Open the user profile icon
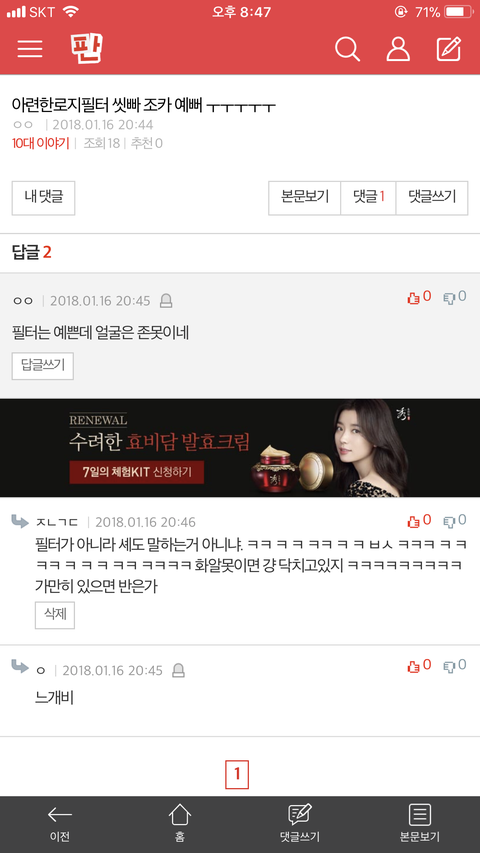Screen dimensions: 480x853 click(398, 49)
